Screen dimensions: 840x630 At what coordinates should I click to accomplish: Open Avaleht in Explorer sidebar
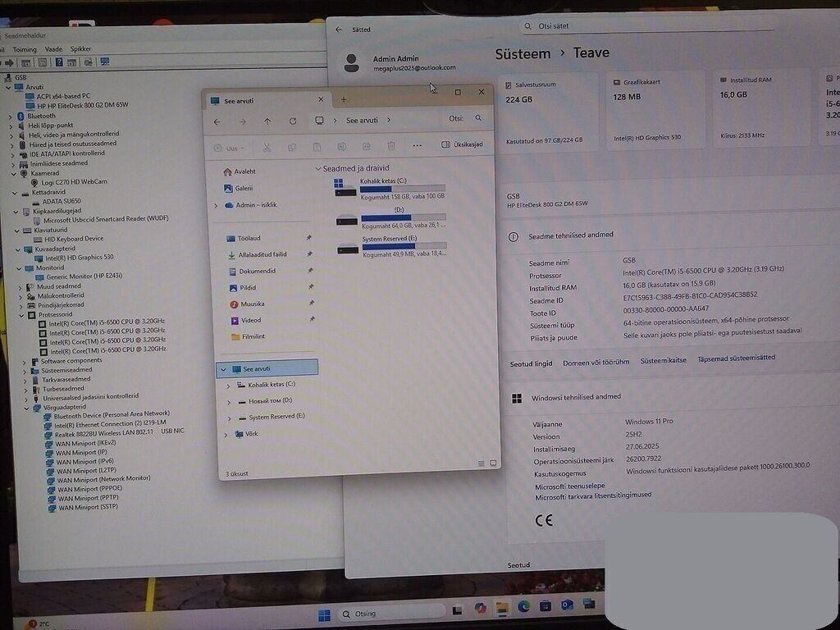(240, 171)
